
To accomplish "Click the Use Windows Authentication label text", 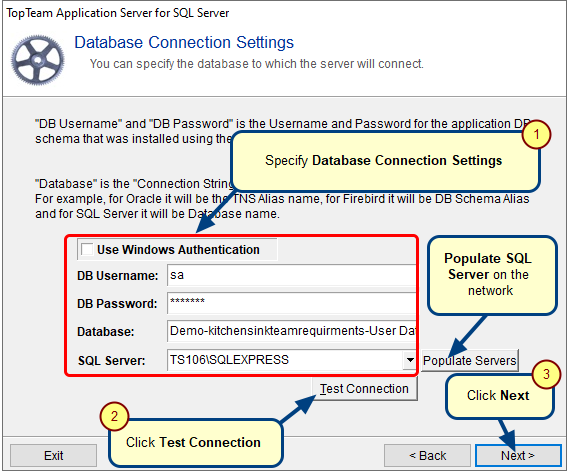I will 178,250.
